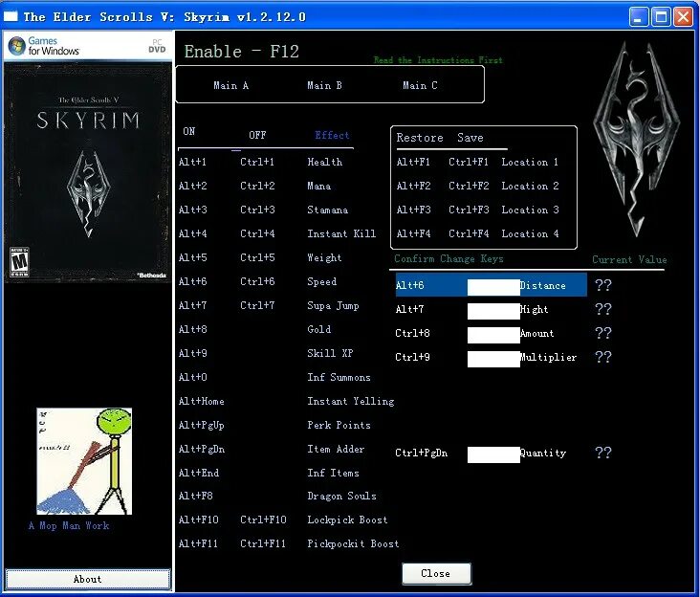Click the window title bar icon
The height and width of the screenshot is (597, 700).
tap(11, 16)
